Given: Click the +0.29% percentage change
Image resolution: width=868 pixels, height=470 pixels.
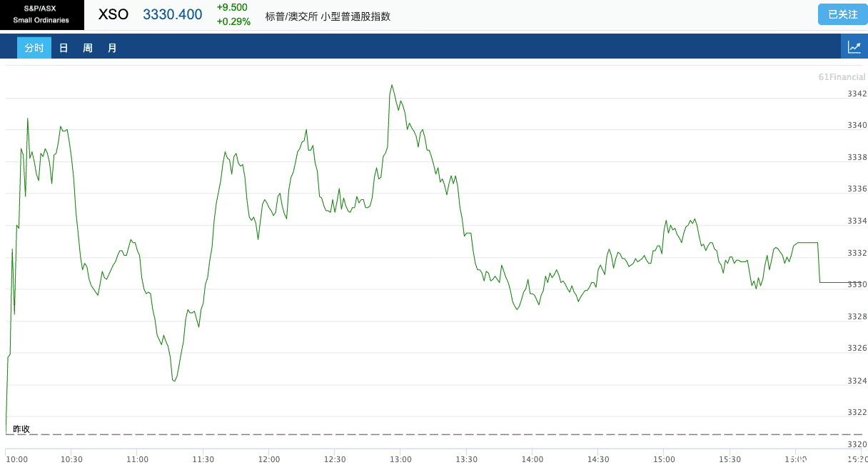Looking at the screenshot, I should coord(233,21).
